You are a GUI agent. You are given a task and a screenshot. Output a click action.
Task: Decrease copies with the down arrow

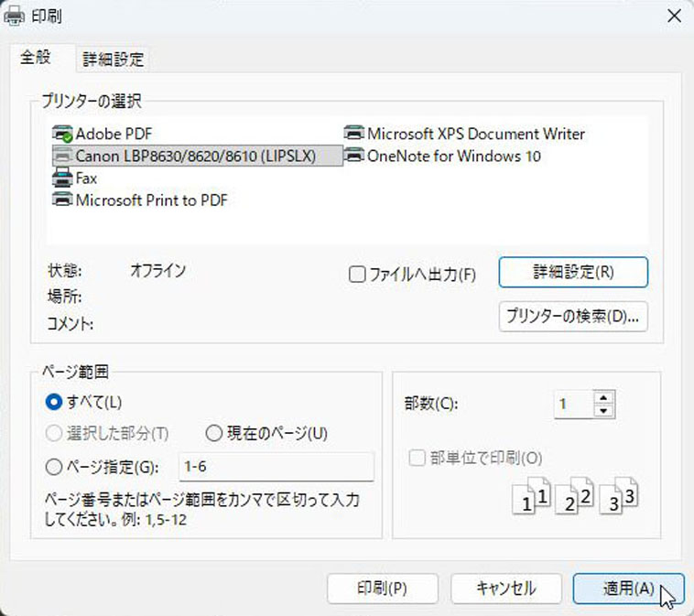click(602, 410)
